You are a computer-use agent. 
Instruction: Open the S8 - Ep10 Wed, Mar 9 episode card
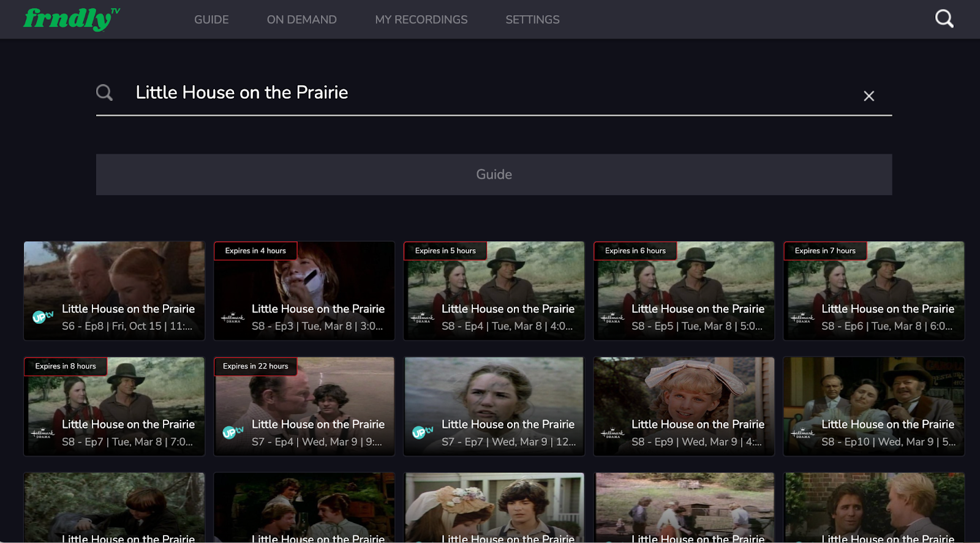[873, 406]
